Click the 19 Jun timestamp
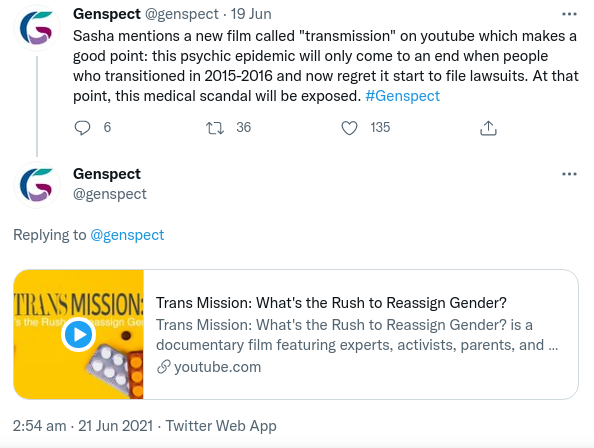The height and width of the screenshot is (448, 594). pos(251,14)
